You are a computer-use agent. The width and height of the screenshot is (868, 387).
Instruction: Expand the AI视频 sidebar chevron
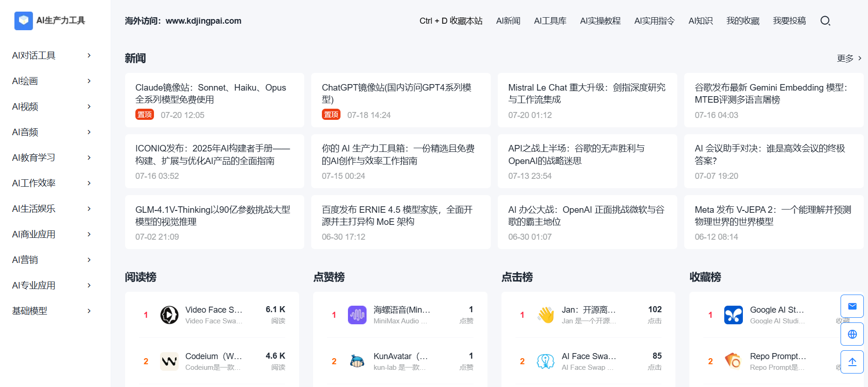point(89,107)
